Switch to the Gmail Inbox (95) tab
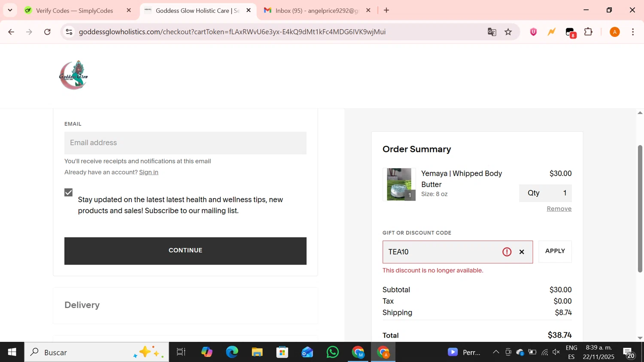Screen dimensions: 644x362 (x=317, y=10)
